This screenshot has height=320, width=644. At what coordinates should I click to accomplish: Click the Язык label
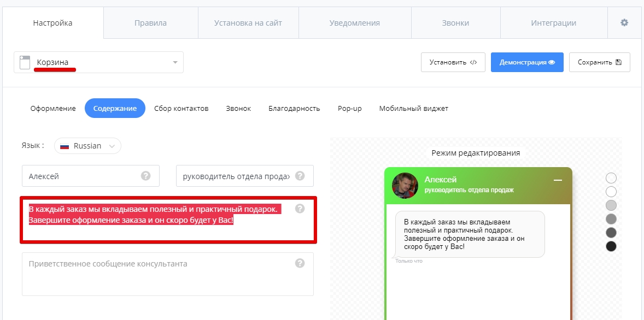pos(32,145)
